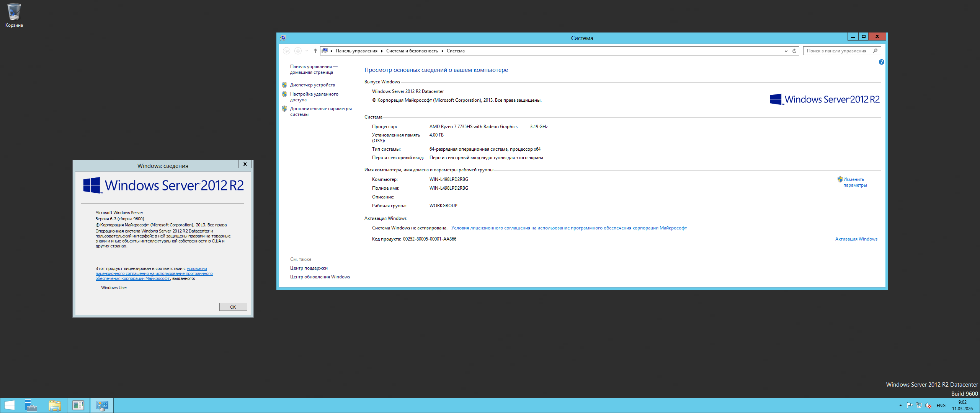This screenshot has height=413, width=980.
Task: Open Диспетчер устройств in the sidebar
Action: (312, 85)
